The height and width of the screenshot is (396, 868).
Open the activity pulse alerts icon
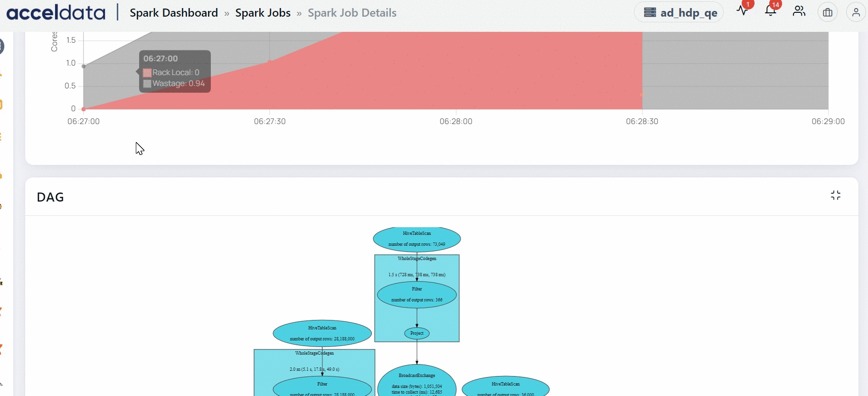click(743, 11)
